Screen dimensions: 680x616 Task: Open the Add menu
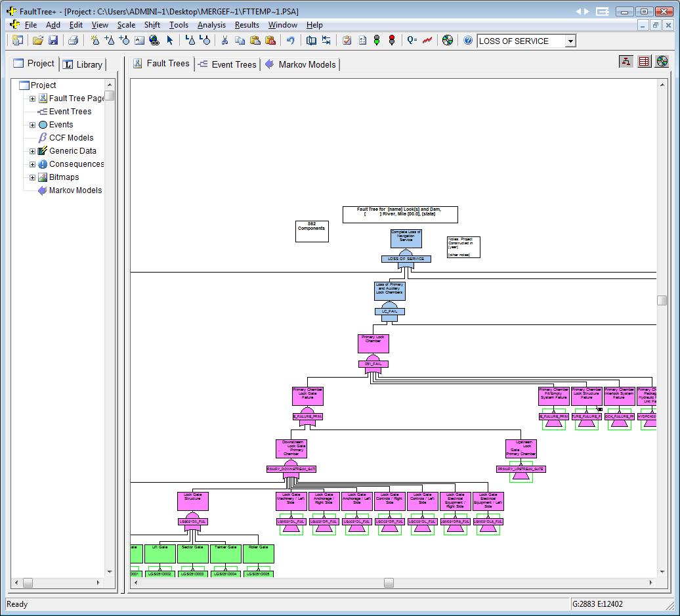pyautogui.click(x=53, y=25)
